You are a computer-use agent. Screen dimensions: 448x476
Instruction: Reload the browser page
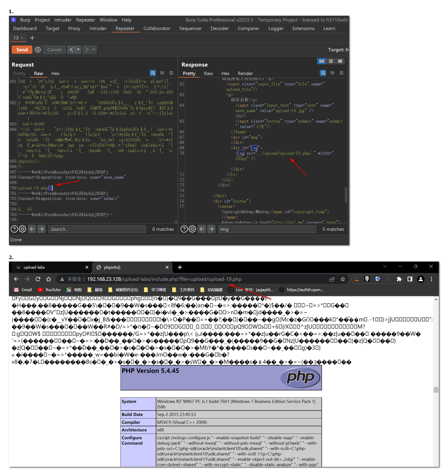(x=38, y=279)
